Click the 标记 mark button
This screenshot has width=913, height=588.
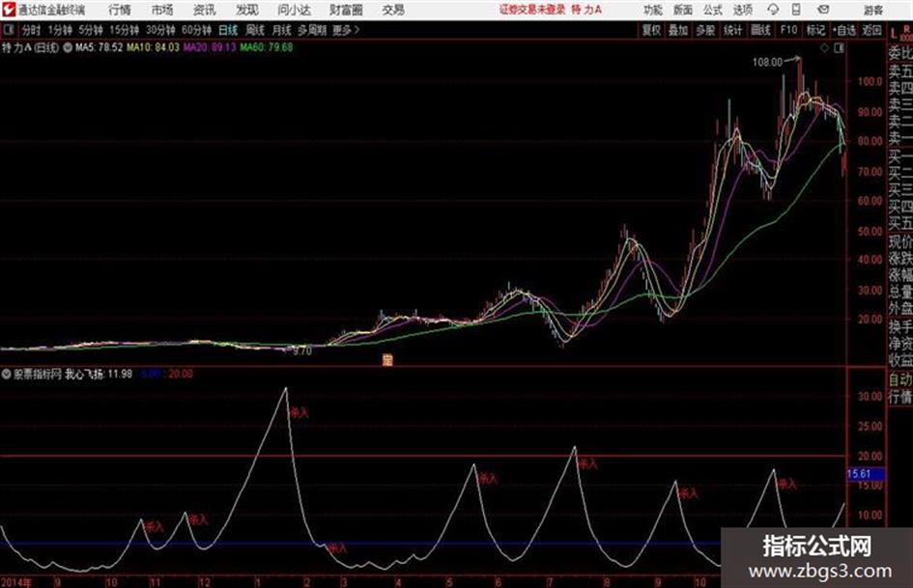pos(815,30)
